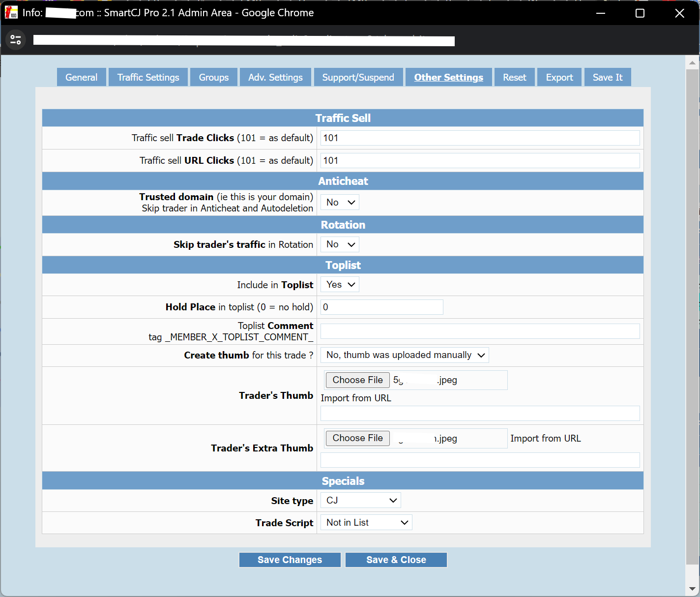The width and height of the screenshot is (700, 597).
Task: Open Support/Suspend tab
Action: click(358, 77)
